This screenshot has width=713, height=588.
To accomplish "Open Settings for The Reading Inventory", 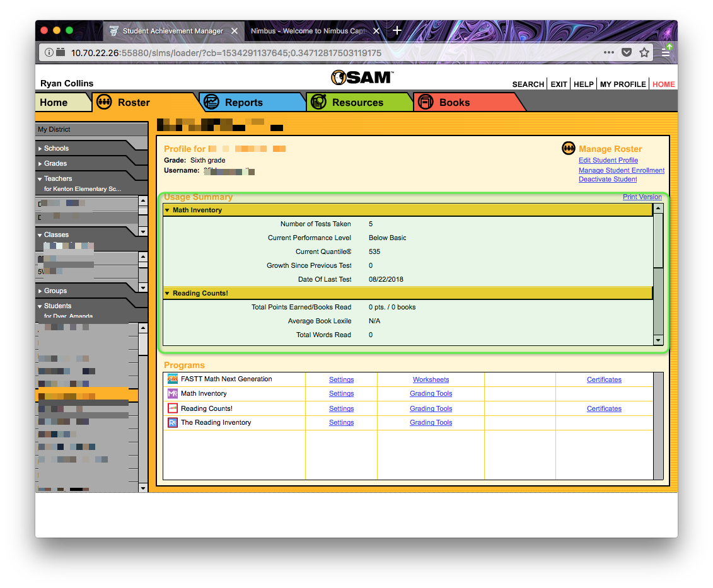I will 342,422.
